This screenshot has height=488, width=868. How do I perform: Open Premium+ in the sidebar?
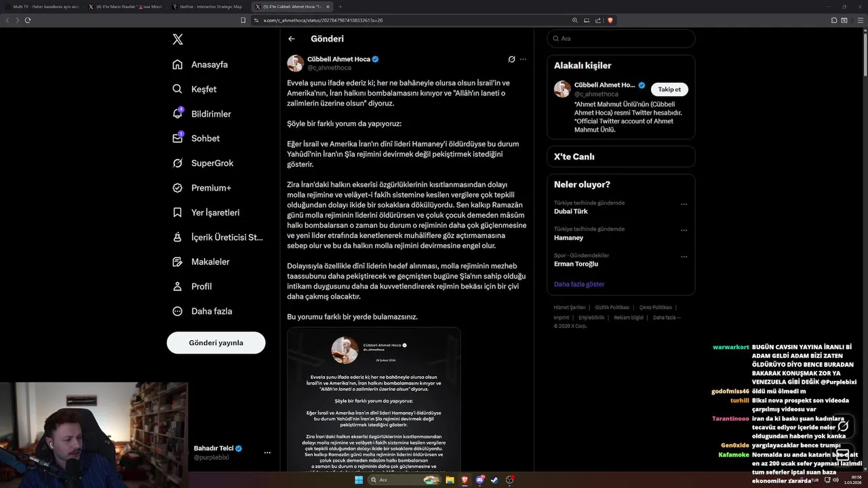click(201, 188)
